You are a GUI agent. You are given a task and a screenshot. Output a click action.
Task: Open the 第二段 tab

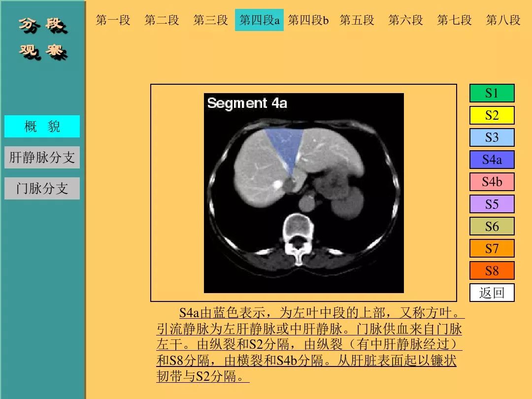point(162,20)
